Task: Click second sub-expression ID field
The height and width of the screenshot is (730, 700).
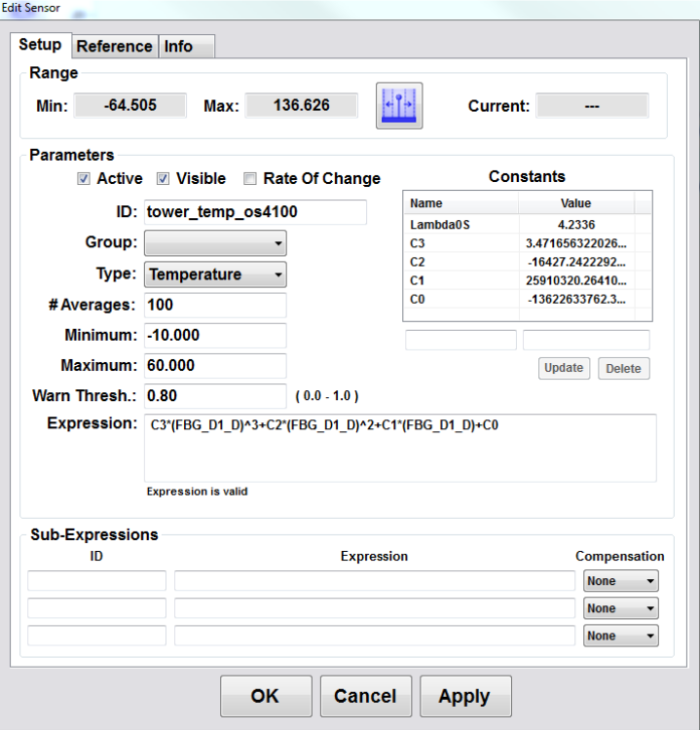Action: 97,608
